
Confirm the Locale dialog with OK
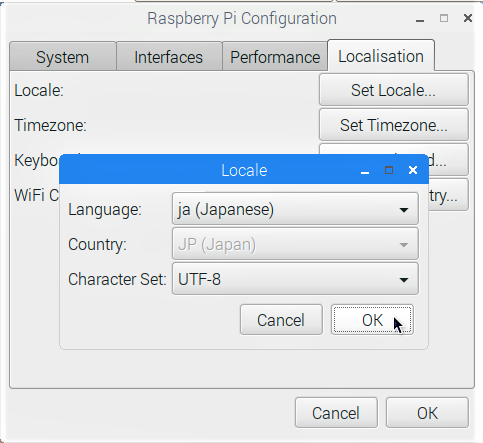372,320
